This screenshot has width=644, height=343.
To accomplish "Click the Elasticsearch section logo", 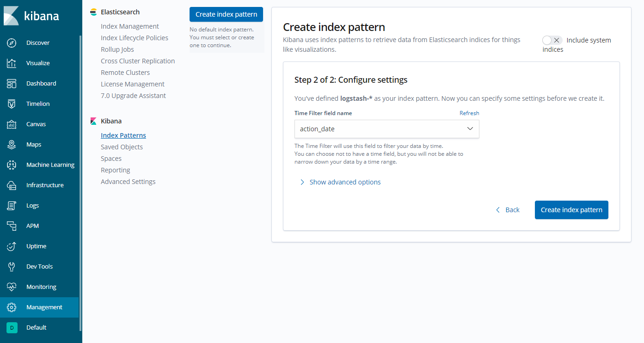I will pos(93,12).
